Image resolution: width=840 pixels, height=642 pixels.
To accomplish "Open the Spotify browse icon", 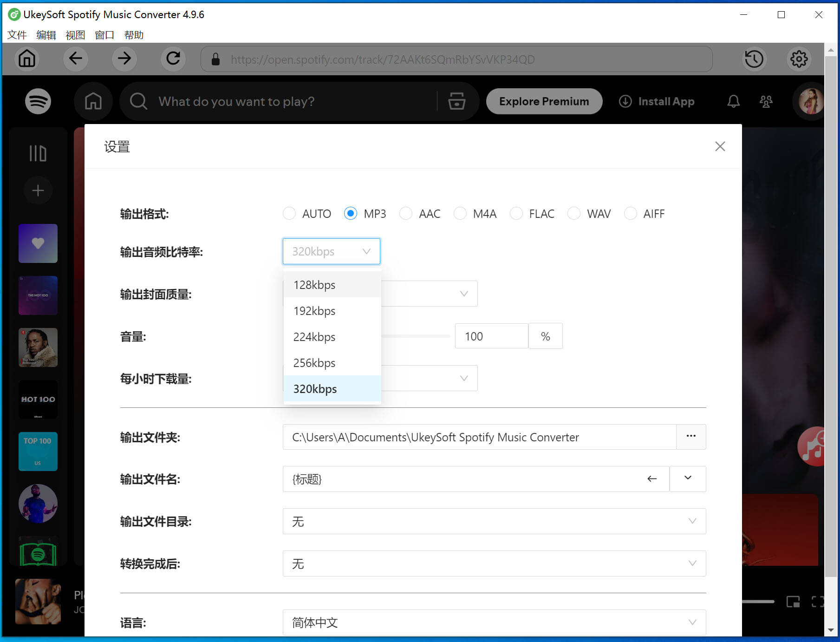I will [457, 101].
